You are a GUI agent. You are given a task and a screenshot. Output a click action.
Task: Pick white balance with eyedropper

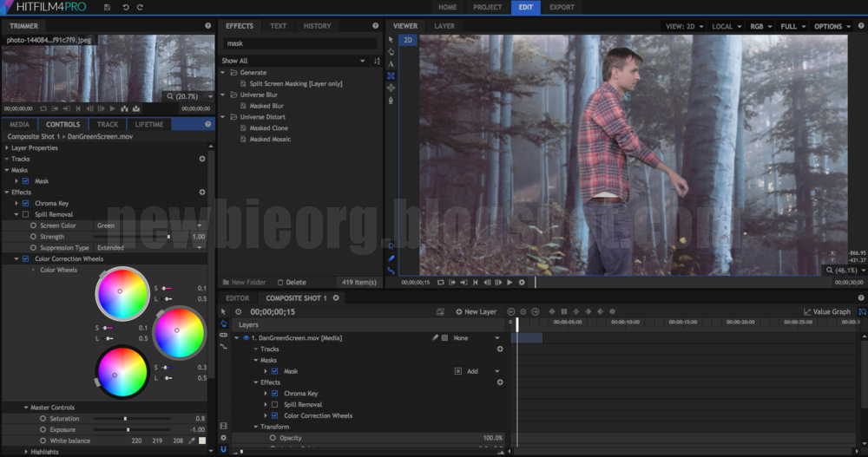click(192, 441)
